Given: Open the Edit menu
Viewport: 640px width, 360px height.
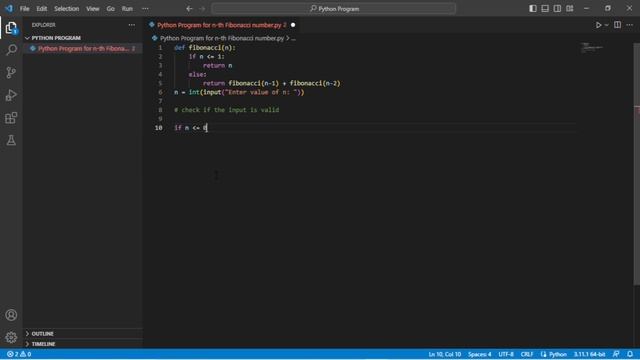Looking at the screenshot, I should coord(42,9).
